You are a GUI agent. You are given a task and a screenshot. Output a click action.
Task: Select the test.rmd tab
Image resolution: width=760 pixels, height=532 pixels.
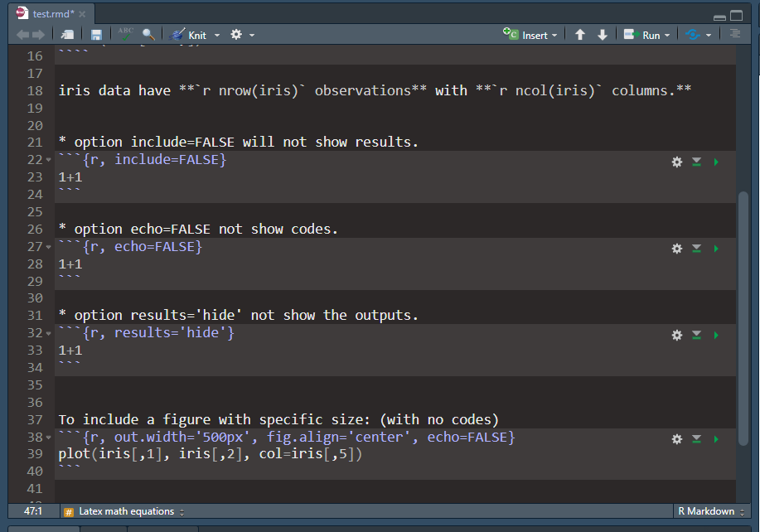[51, 14]
